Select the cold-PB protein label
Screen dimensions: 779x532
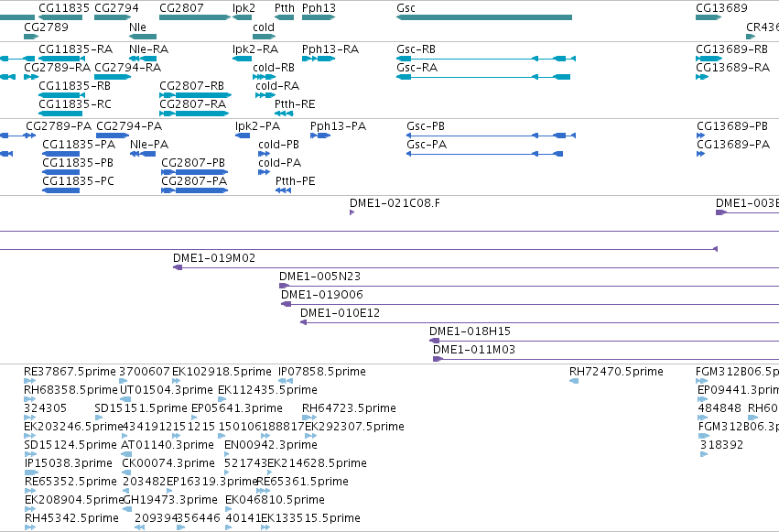click(x=278, y=144)
